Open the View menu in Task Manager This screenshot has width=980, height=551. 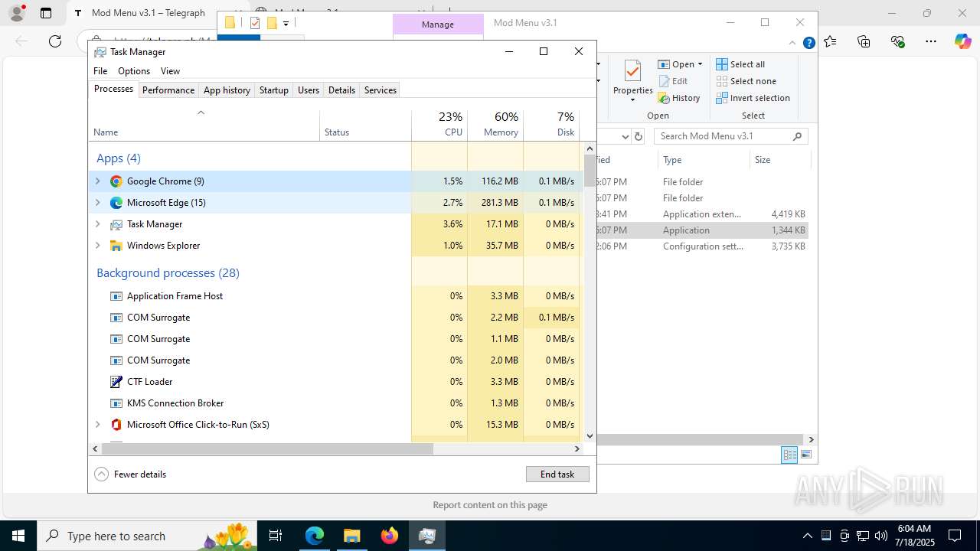(170, 71)
